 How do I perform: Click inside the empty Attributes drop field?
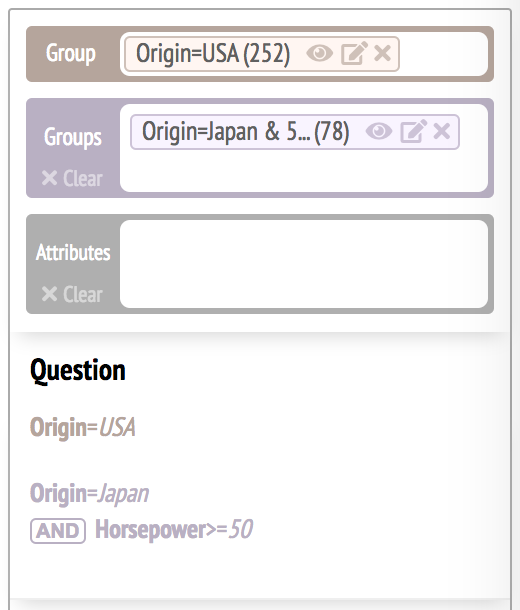304,264
